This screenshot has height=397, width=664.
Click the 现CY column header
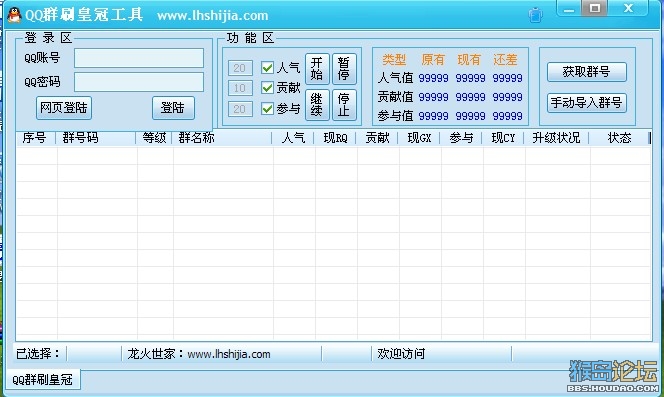(503, 138)
